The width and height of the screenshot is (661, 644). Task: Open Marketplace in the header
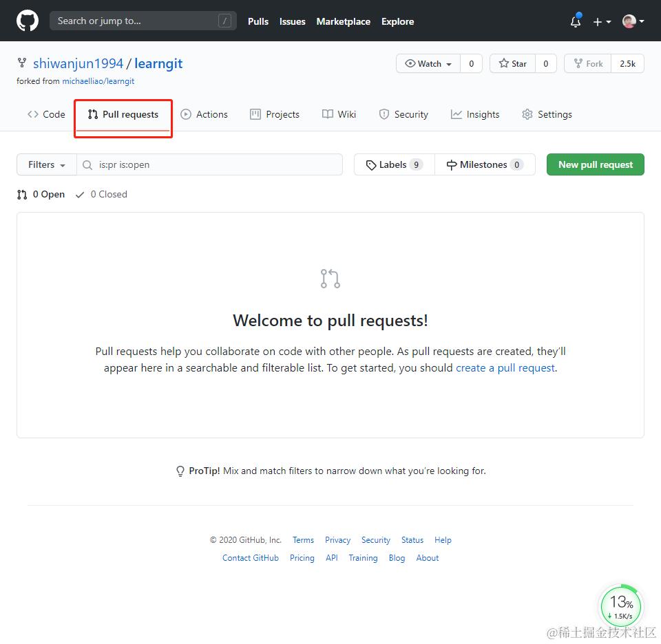click(x=343, y=21)
